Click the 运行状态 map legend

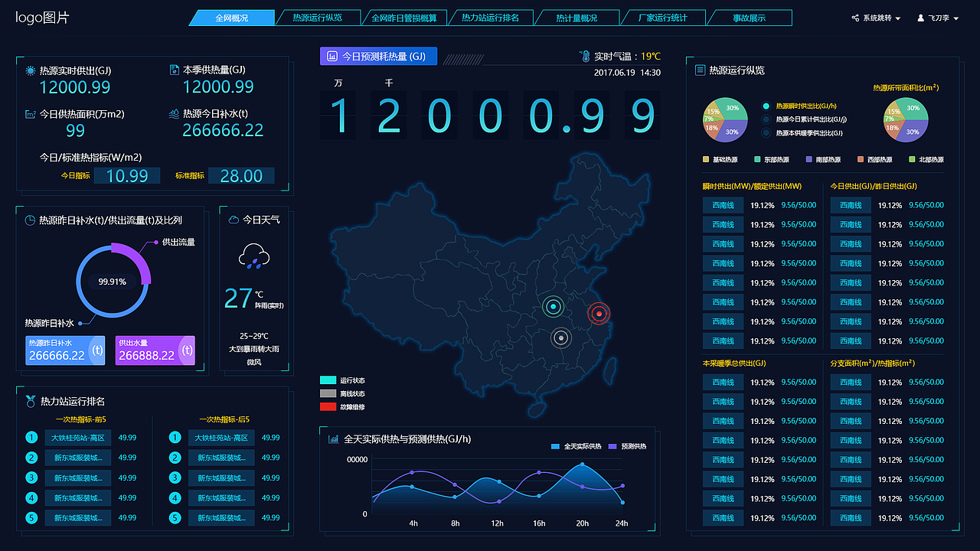343,380
